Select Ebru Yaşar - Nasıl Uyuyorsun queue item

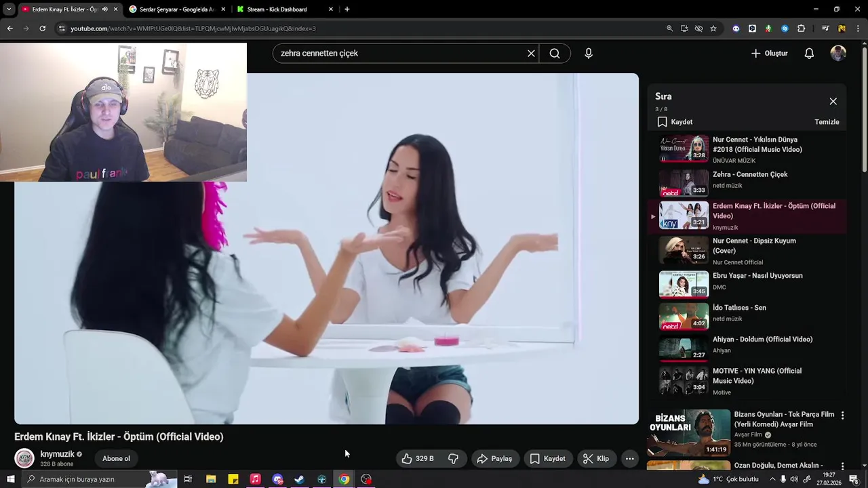[x=748, y=284]
